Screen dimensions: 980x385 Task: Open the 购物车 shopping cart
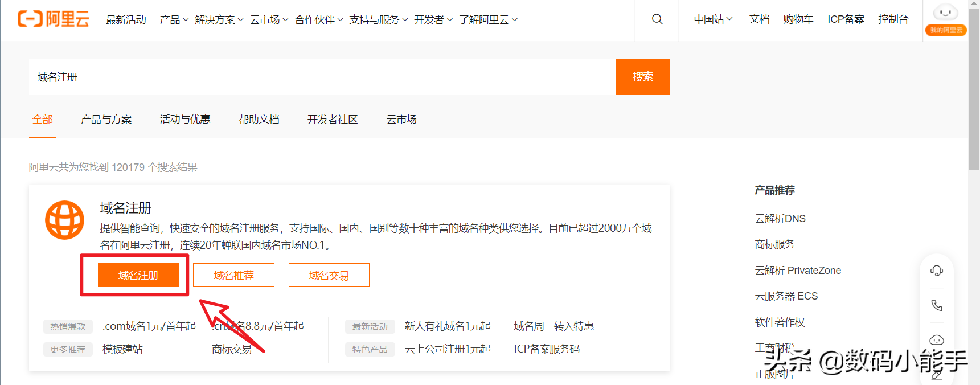coord(798,19)
